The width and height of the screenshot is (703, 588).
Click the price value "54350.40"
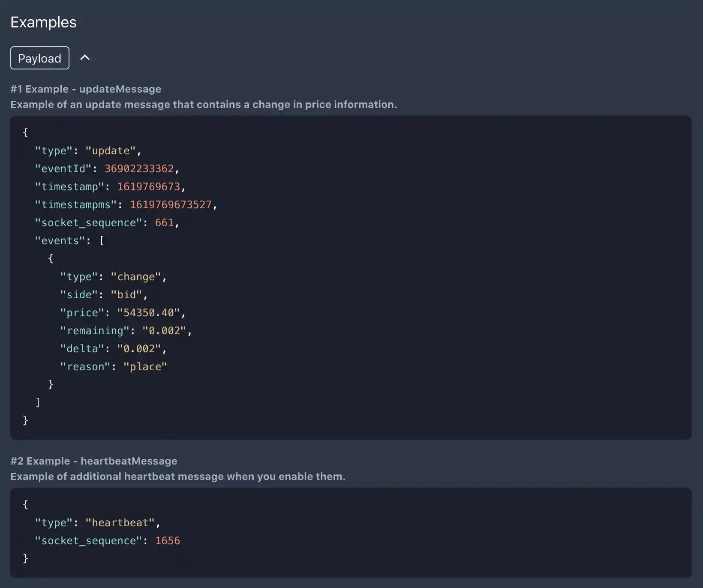pyautogui.click(x=148, y=313)
